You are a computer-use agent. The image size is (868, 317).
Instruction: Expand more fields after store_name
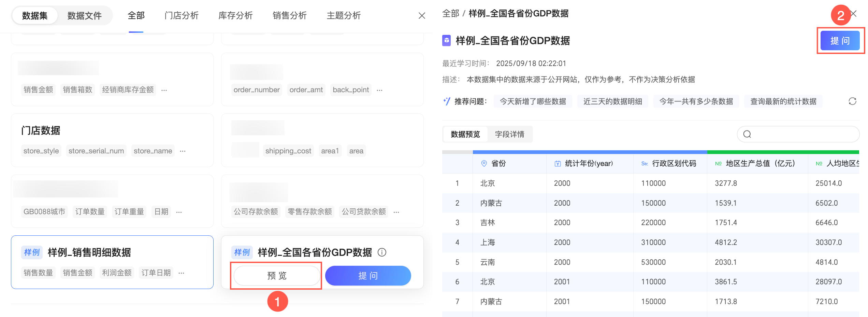183,151
